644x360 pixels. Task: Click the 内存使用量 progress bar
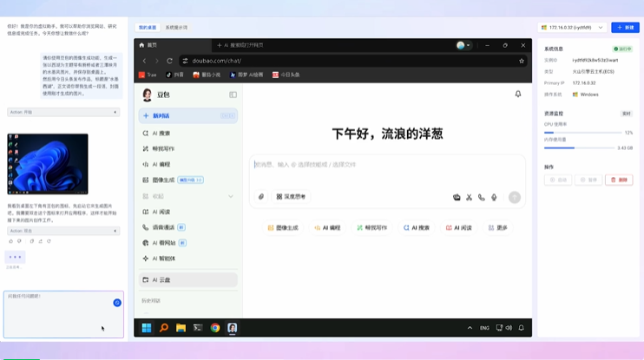pyautogui.click(x=579, y=147)
